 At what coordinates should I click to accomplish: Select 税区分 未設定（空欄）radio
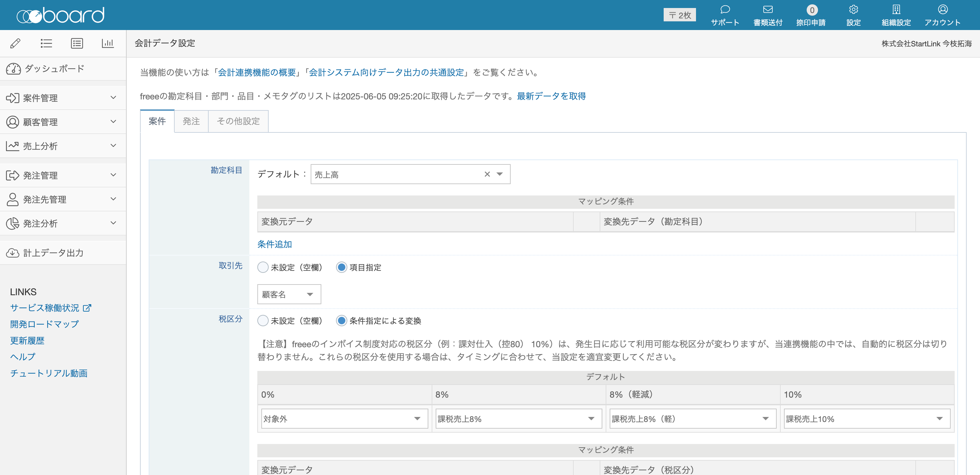263,321
